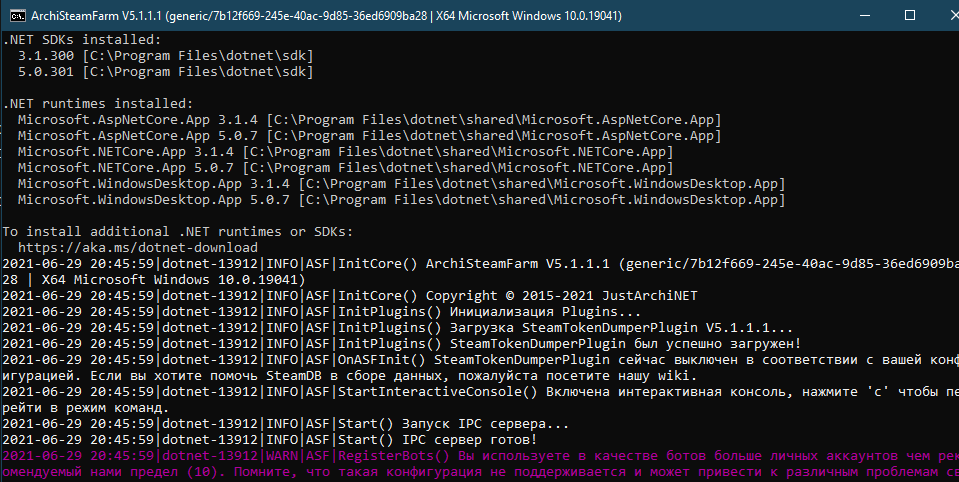
Task: Minimize the ArchiSteamFarm console window
Action: coord(864,15)
